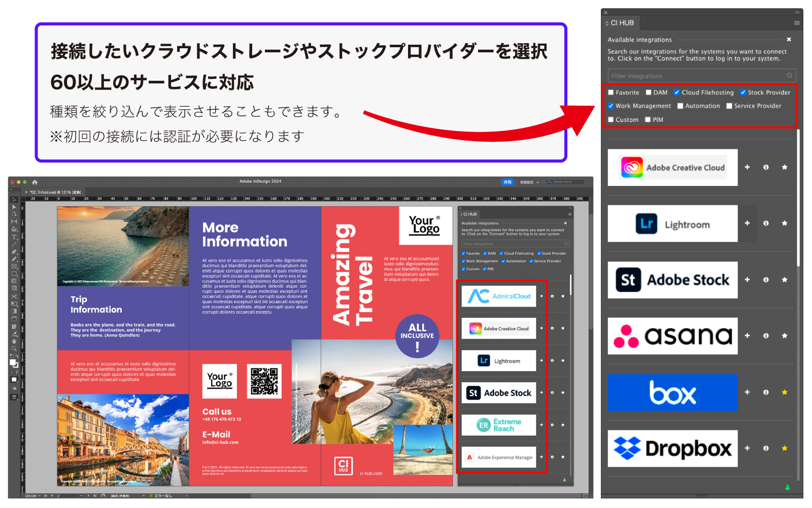
Task: Check Service Provider in enlarged panel
Action: (729, 106)
